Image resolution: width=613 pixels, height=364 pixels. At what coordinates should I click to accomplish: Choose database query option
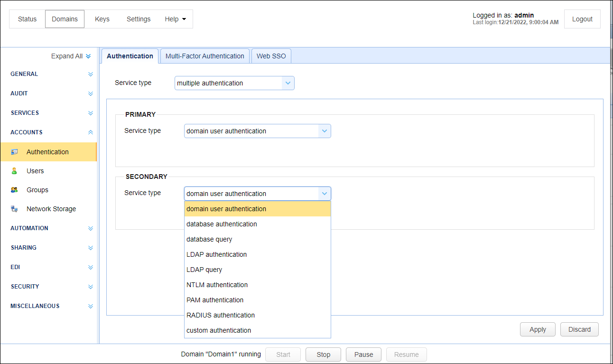pos(258,239)
